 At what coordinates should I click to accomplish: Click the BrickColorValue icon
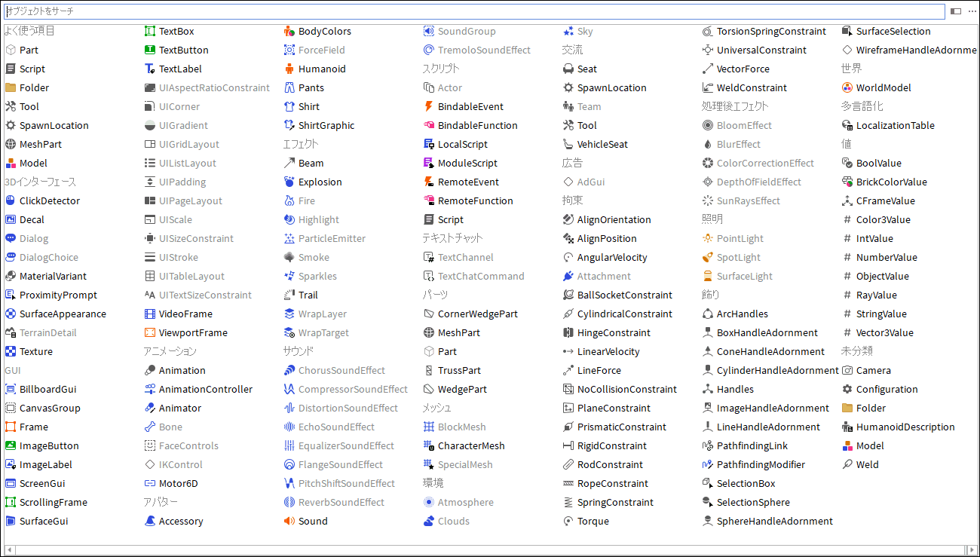pyautogui.click(x=847, y=182)
